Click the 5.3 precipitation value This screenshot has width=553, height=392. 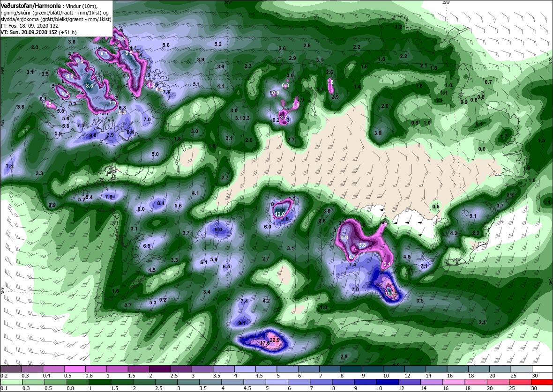point(153,303)
